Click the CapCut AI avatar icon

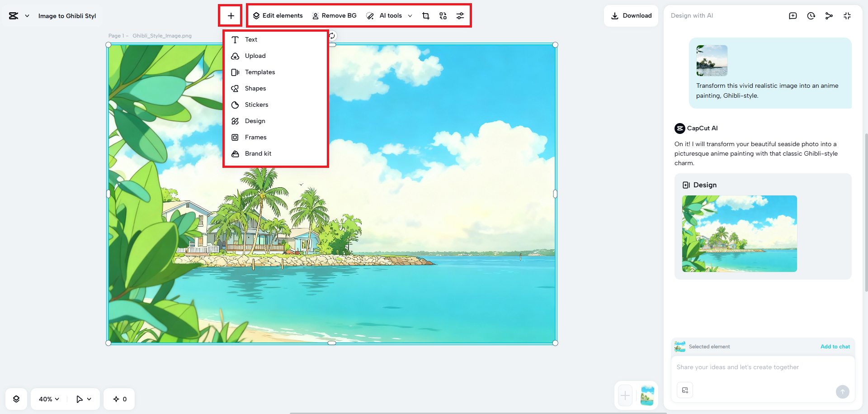680,128
